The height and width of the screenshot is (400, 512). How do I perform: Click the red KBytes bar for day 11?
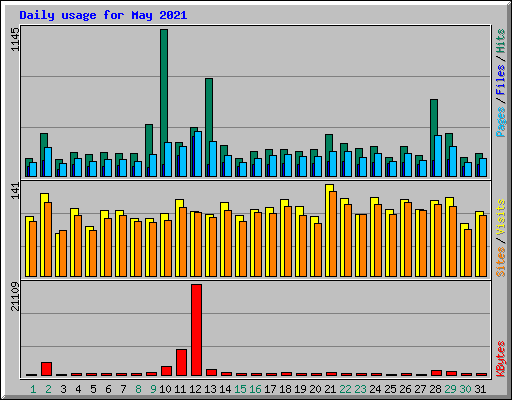pyautogui.click(x=181, y=363)
